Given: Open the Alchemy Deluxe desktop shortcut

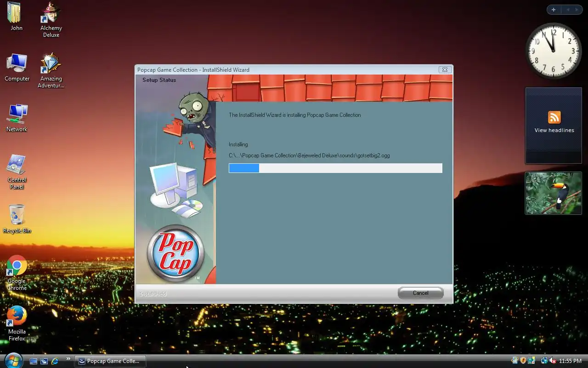Looking at the screenshot, I should point(51,20).
